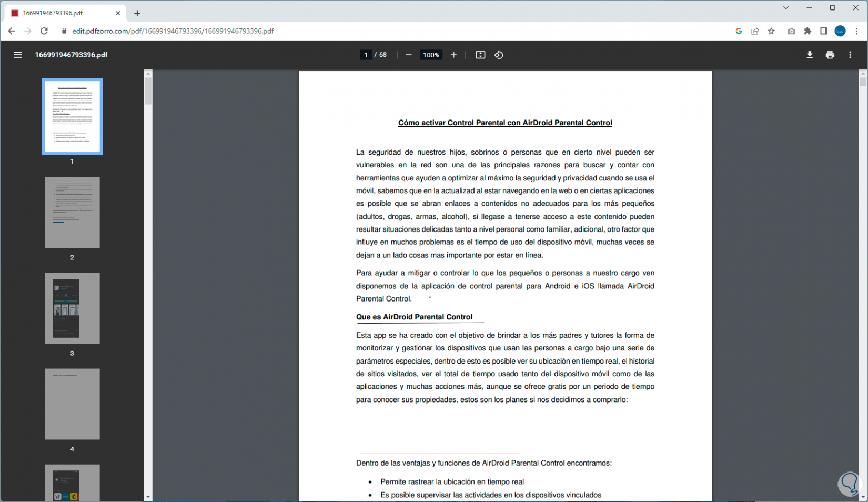Bookmark this page with the star icon
This screenshot has height=502, width=868.
coord(771,31)
